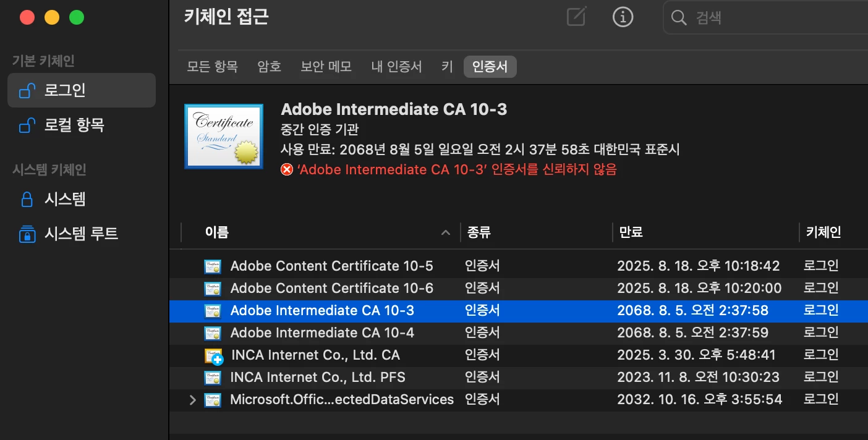Select Microsoft.Offic…ectedDataServices name
Image resolution: width=868 pixels, height=440 pixels.
click(342, 400)
